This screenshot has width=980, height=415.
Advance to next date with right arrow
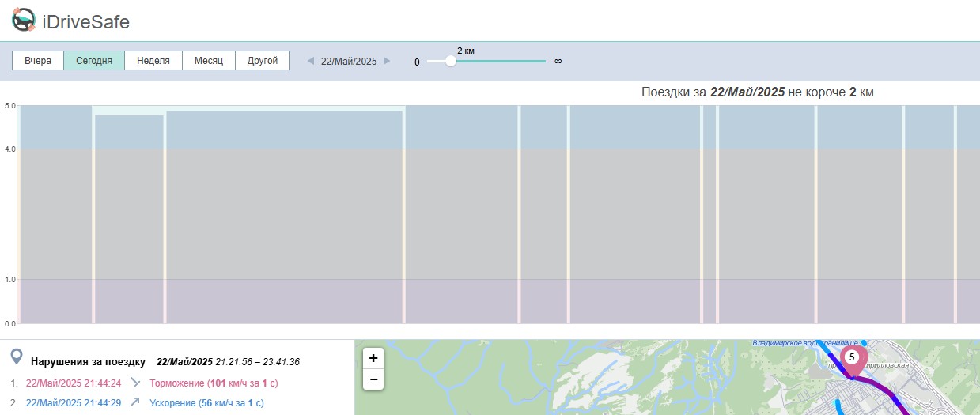click(387, 61)
